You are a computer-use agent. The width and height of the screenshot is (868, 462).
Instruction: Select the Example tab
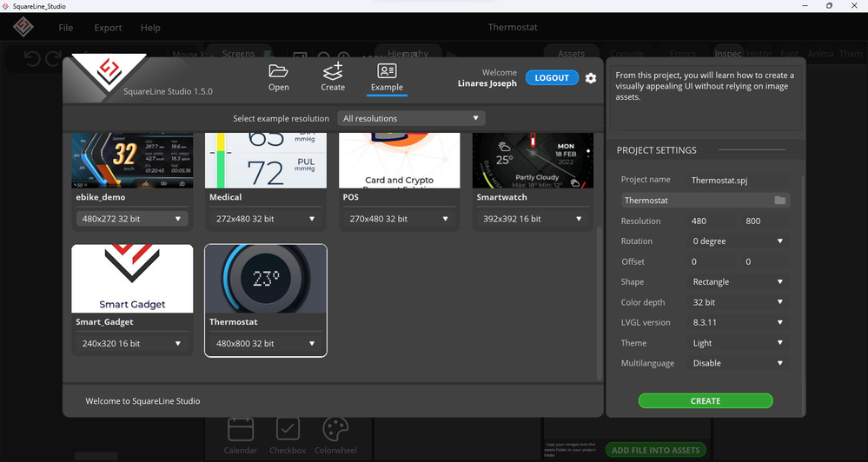(x=387, y=78)
